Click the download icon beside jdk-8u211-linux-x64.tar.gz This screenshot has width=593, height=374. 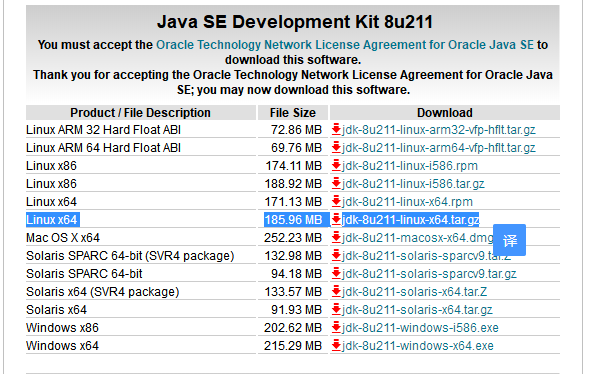336,220
